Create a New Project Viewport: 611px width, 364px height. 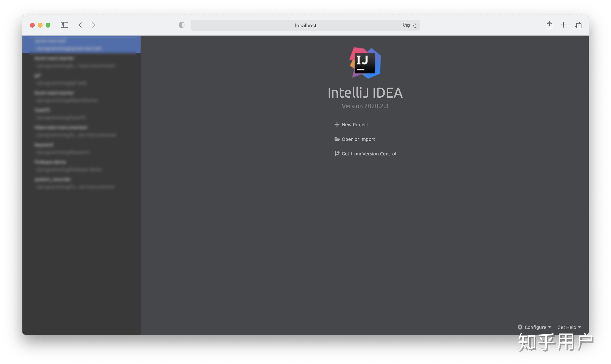coord(351,125)
